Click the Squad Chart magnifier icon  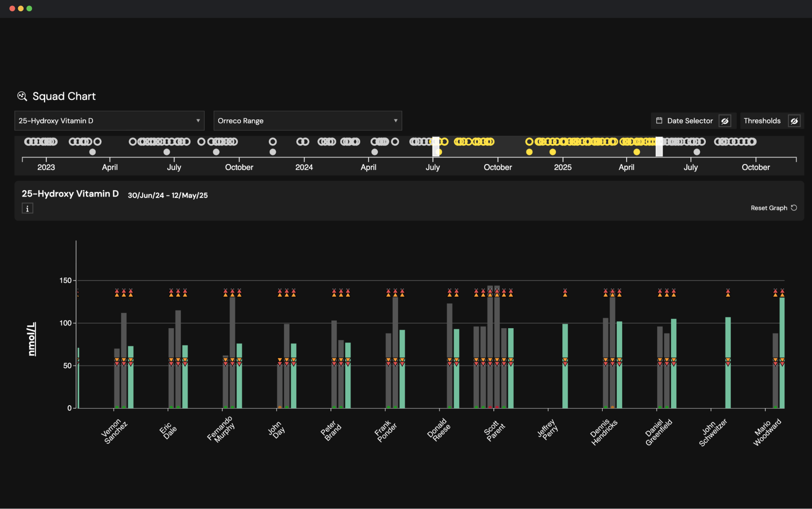point(22,96)
